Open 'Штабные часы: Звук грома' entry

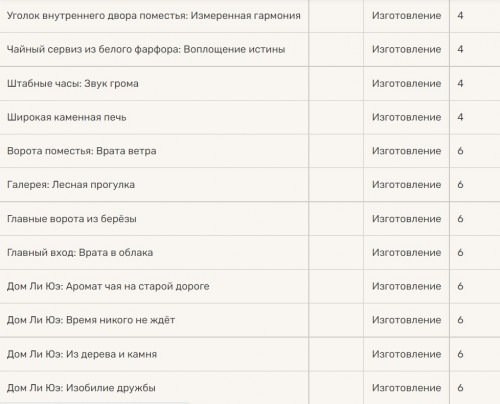coord(73,83)
